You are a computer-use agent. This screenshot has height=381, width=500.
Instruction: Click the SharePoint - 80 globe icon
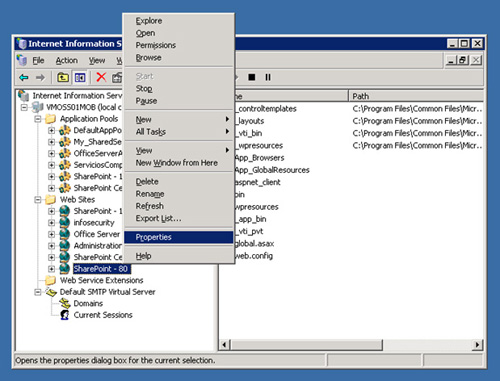(65, 269)
